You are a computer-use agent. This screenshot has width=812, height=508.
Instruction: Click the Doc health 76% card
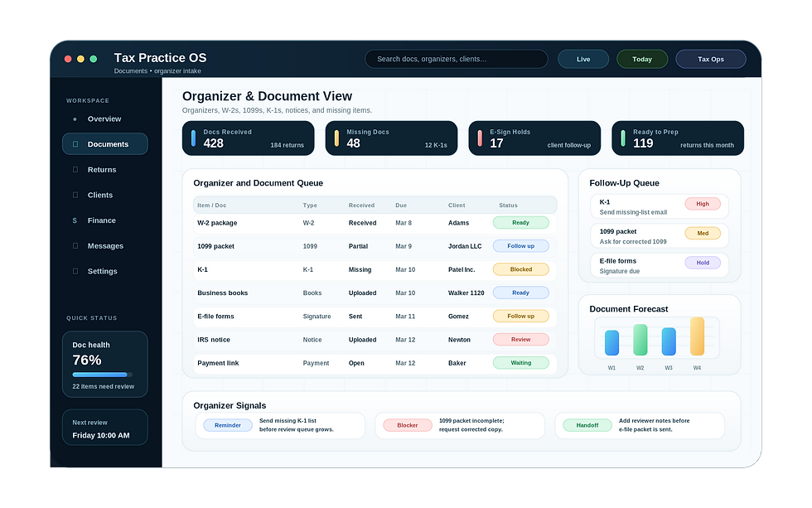tap(105, 364)
